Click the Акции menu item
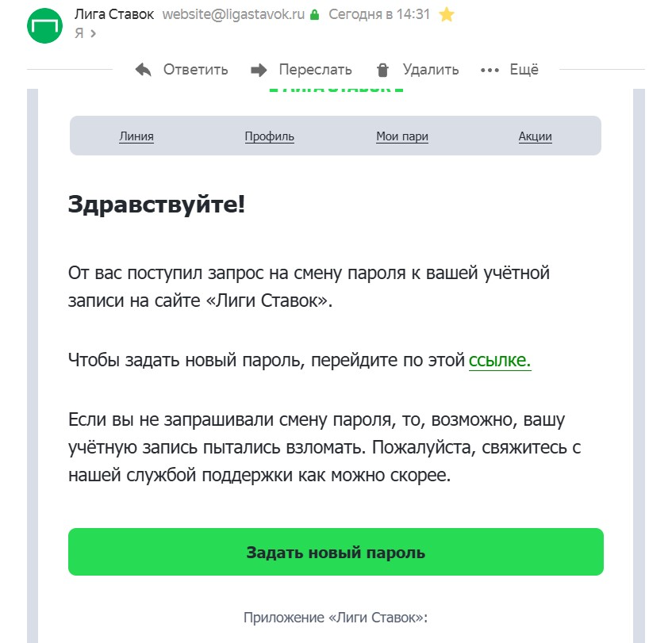The image size is (672, 643). pos(535,136)
